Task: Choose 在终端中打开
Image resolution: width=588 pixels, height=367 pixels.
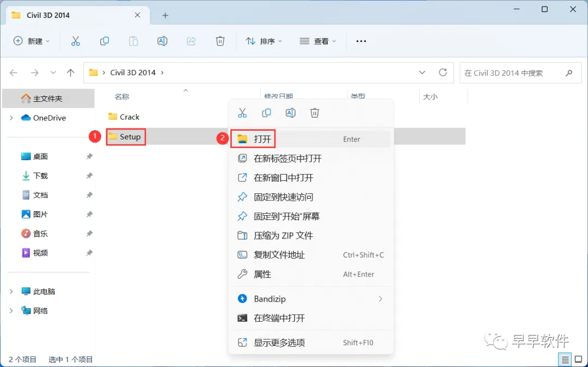Action: (x=311, y=319)
